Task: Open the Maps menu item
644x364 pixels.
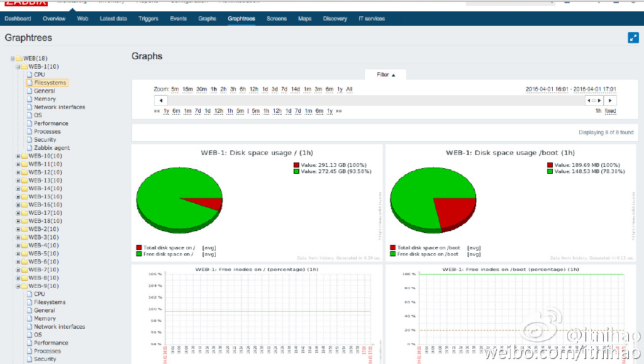Action: pyautogui.click(x=305, y=19)
